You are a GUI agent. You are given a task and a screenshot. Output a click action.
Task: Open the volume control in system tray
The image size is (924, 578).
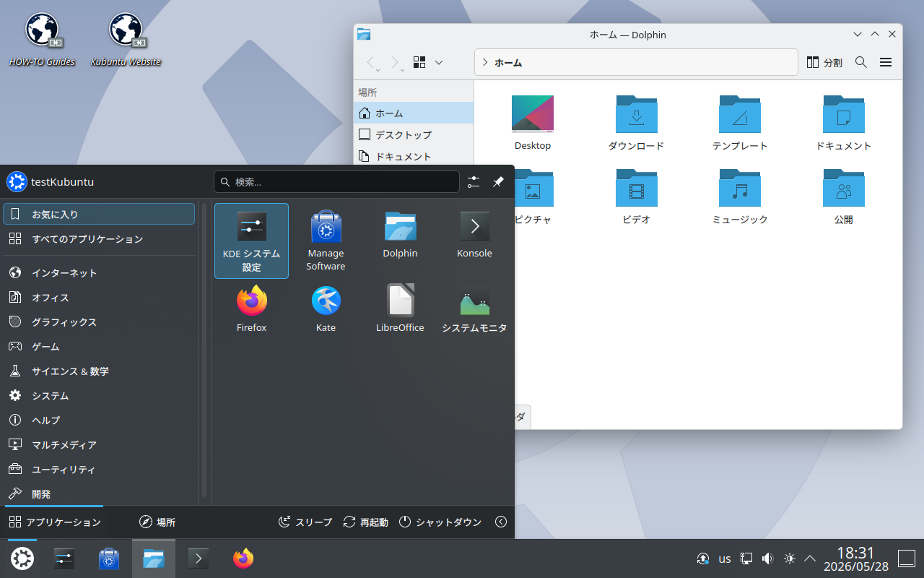(767, 558)
